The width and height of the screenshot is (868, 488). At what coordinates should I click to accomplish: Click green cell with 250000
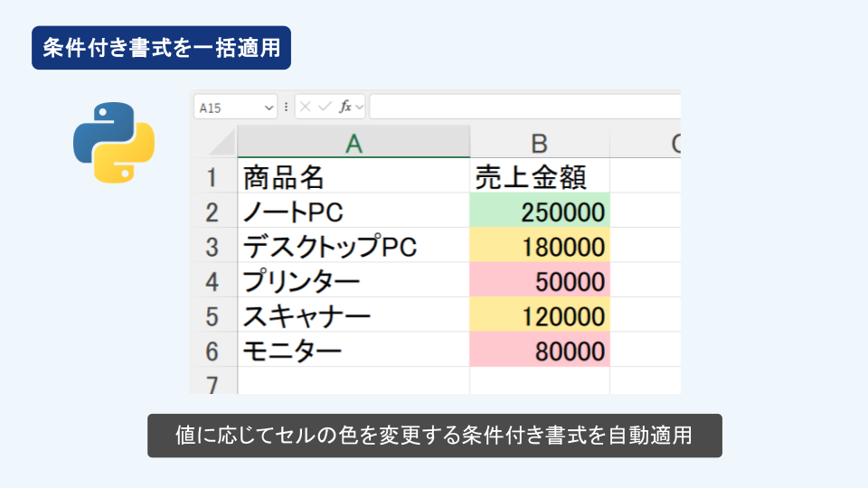click(540, 211)
